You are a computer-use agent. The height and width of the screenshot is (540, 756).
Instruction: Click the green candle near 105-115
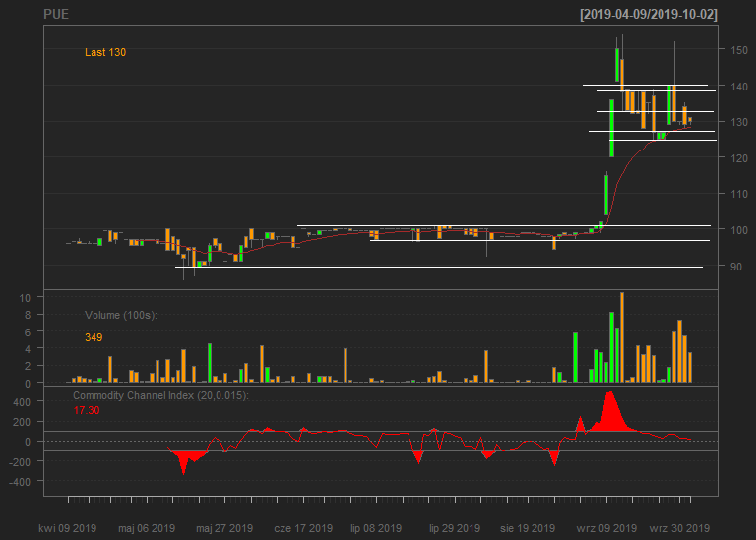point(606,195)
